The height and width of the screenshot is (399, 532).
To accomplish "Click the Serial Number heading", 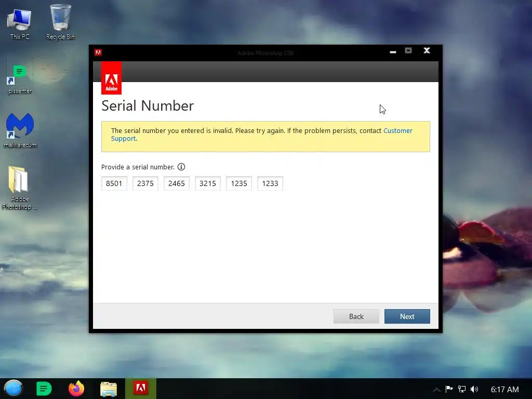I will [148, 106].
